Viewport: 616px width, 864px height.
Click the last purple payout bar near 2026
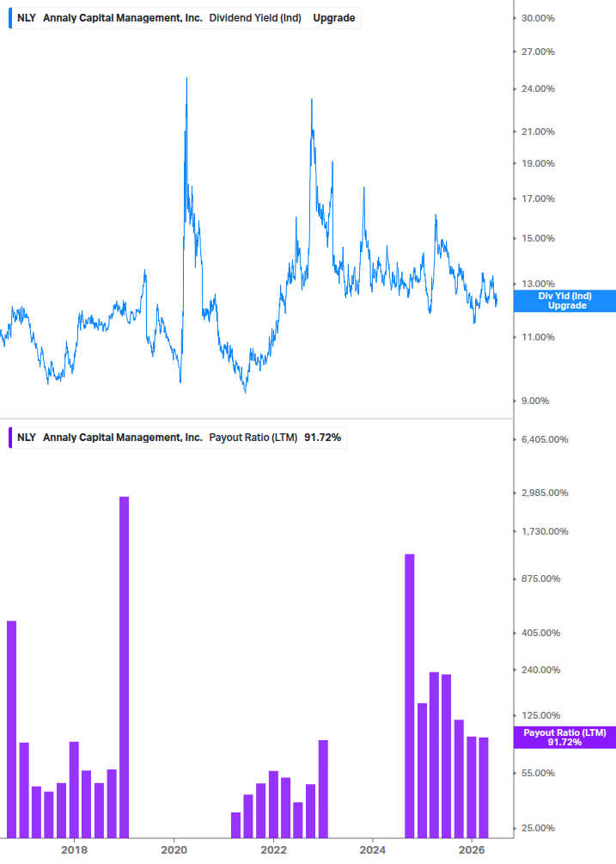click(x=484, y=788)
